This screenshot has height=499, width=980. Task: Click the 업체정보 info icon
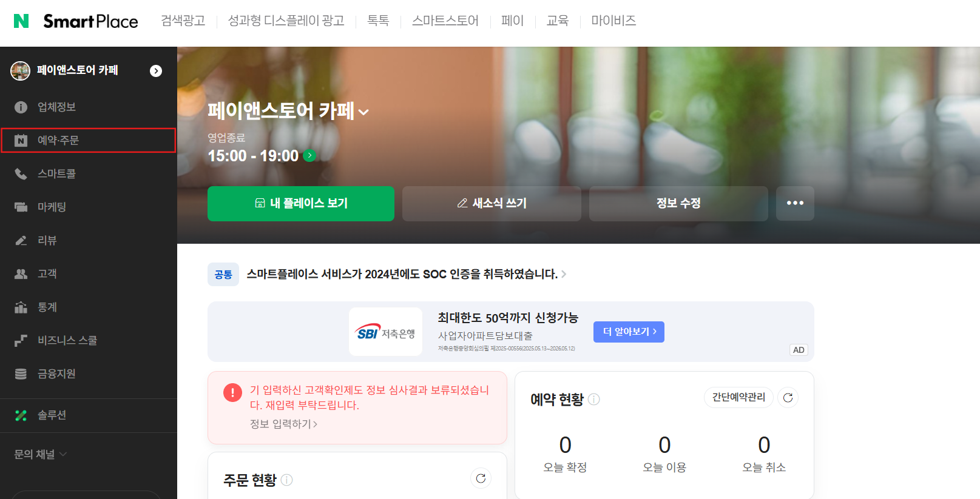click(21, 107)
